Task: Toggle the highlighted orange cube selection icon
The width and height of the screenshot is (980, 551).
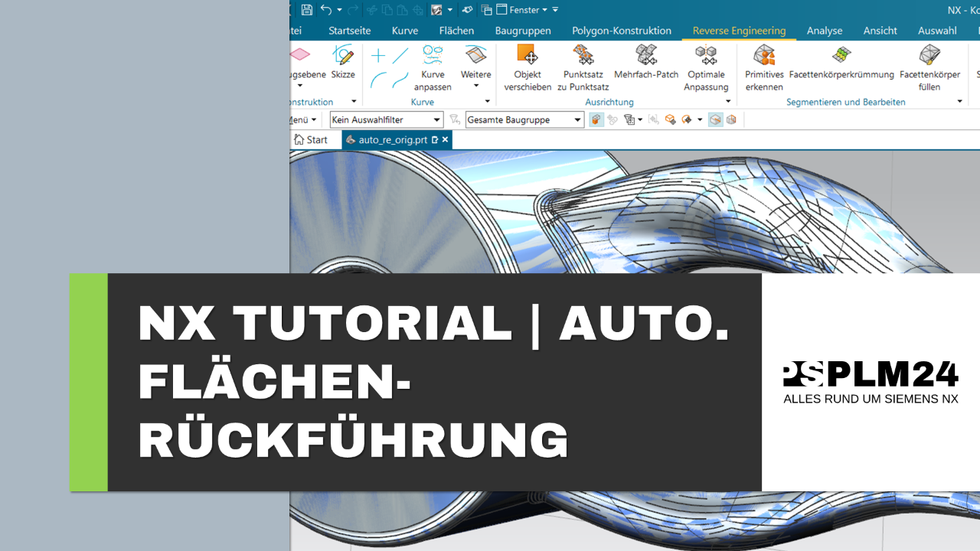Action: pos(596,119)
